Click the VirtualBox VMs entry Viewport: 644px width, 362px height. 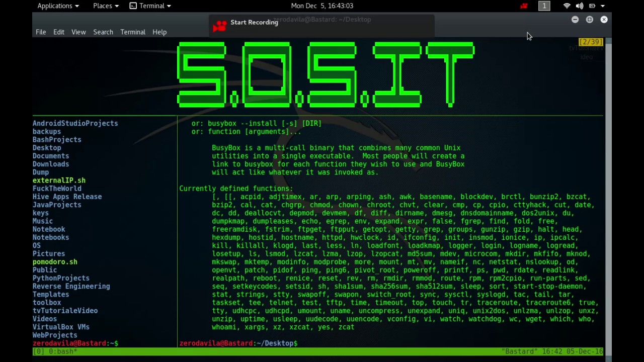(61, 327)
